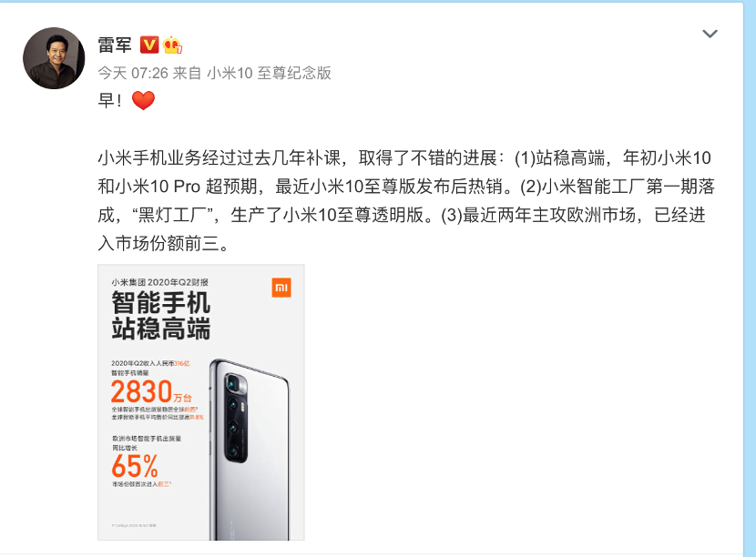Click the 65% growth figure
This screenshot has height=557, width=756.
pyautogui.click(x=135, y=466)
